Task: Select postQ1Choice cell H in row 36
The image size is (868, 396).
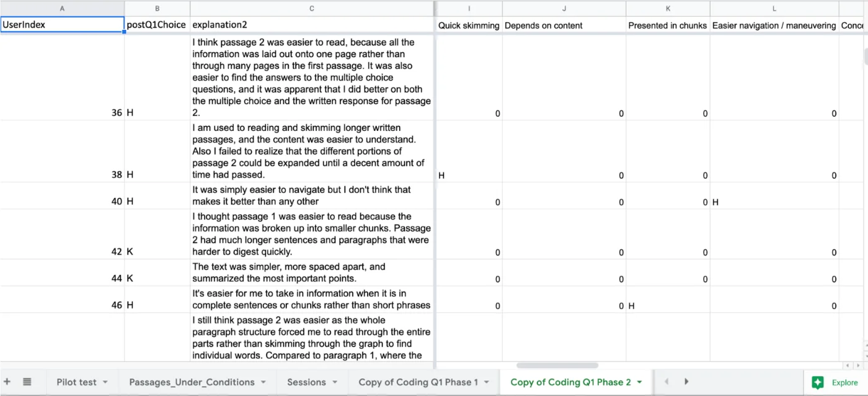Action: 157,77
